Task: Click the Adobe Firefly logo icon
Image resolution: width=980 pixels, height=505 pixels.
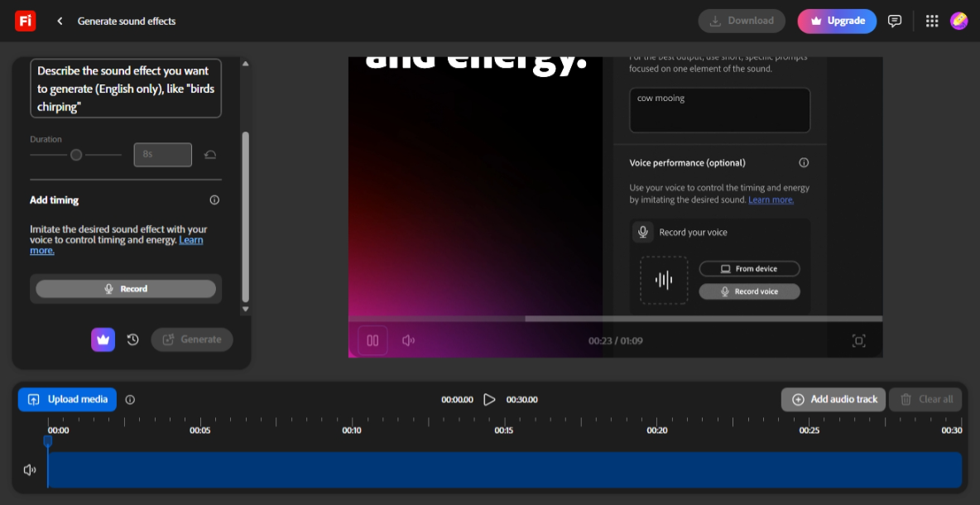Action: coord(25,21)
